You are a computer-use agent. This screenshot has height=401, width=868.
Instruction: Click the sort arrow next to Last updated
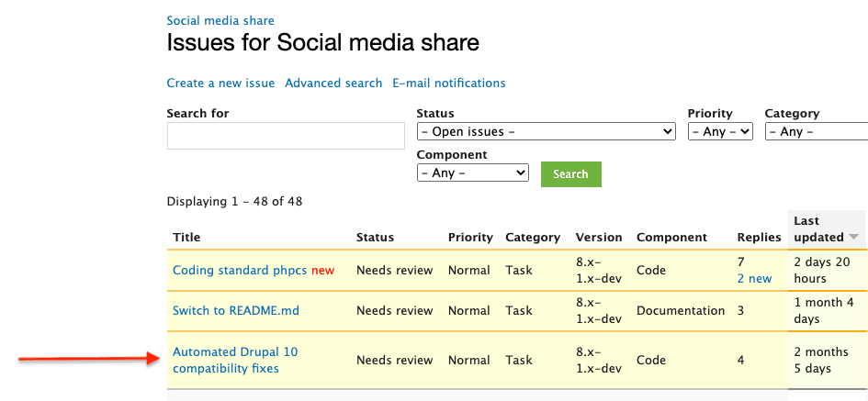pos(853,238)
